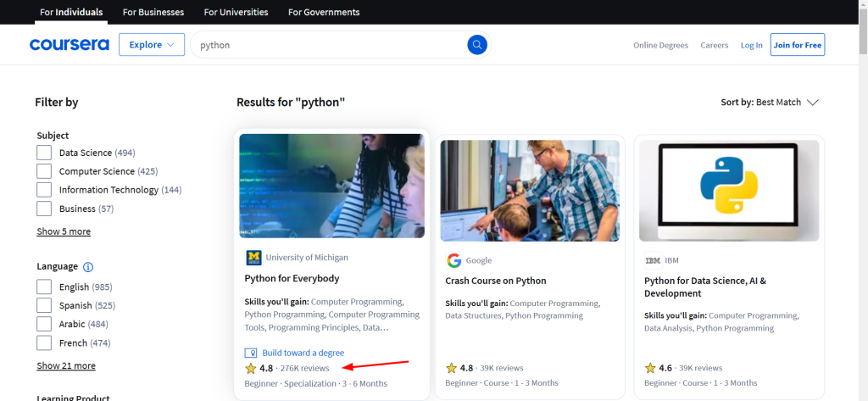Click the Python logo thumbnail on IBM course

[x=729, y=191]
